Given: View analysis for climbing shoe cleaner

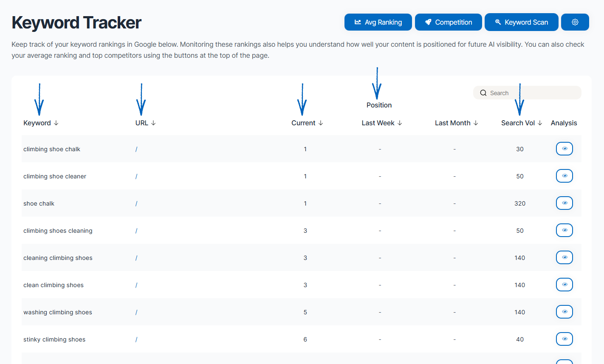Looking at the screenshot, I should coord(564,176).
